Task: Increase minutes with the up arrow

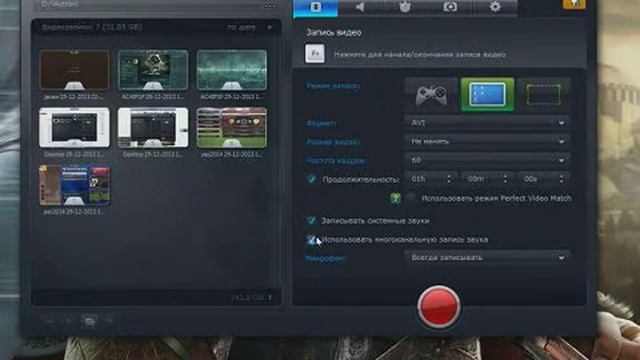Action: (505, 176)
